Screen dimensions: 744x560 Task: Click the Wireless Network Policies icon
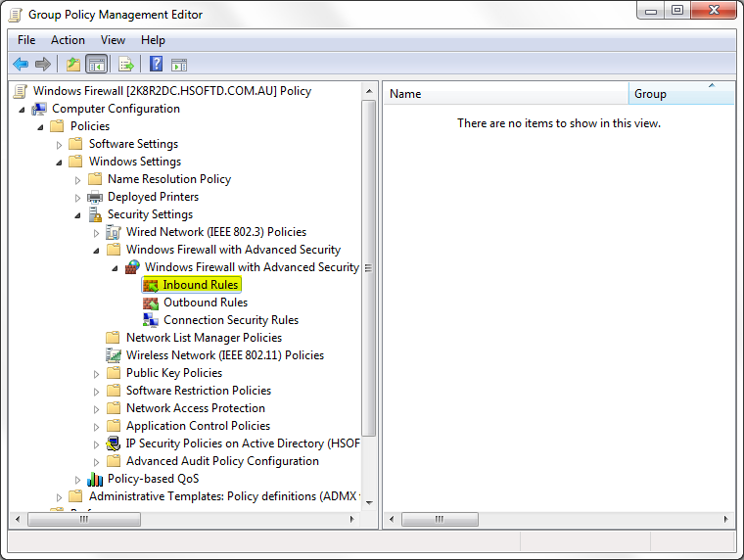113,355
